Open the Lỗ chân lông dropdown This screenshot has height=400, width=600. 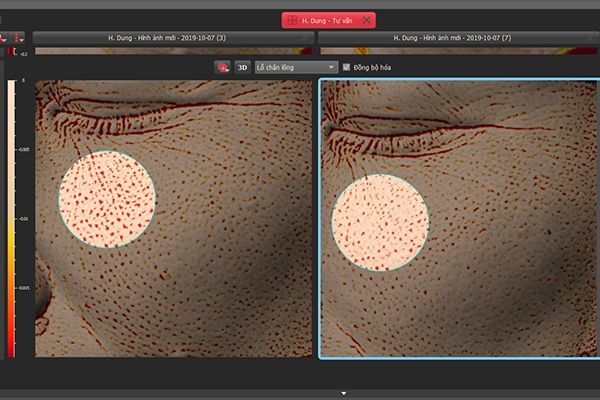click(x=295, y=68)
